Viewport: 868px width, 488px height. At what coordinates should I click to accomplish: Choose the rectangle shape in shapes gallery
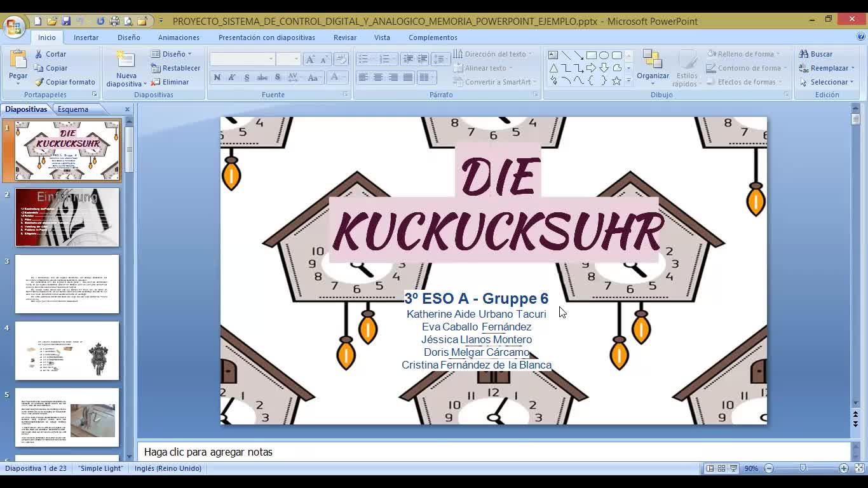pyautogui.click(x=591, y=55)
